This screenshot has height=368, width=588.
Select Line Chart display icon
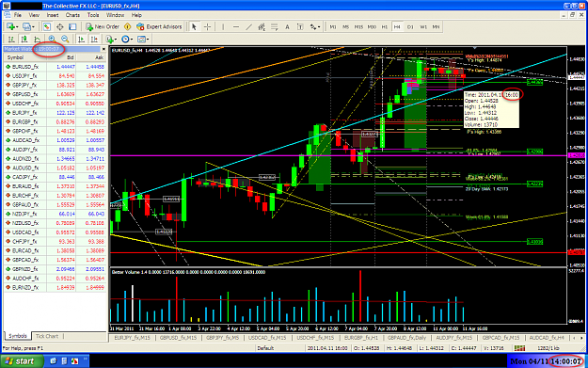tap(37, 39)
